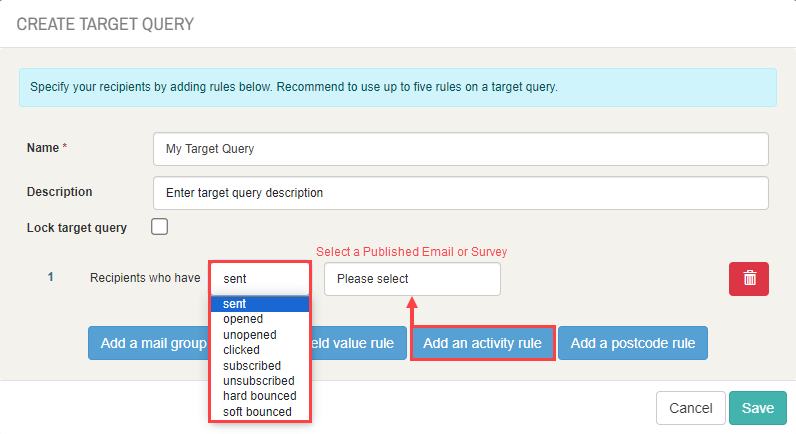
Task: Expand the 'Please select' email dropdown
Action: click(x=412, y=279)
